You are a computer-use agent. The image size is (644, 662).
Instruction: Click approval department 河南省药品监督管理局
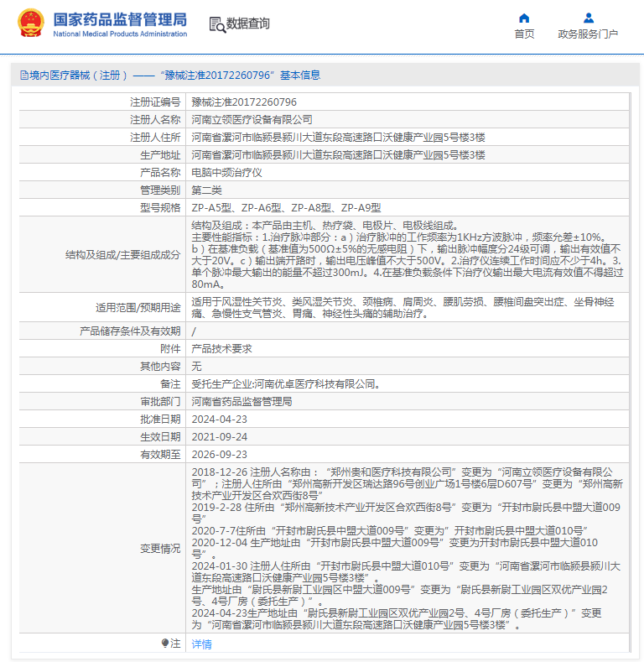241,402
